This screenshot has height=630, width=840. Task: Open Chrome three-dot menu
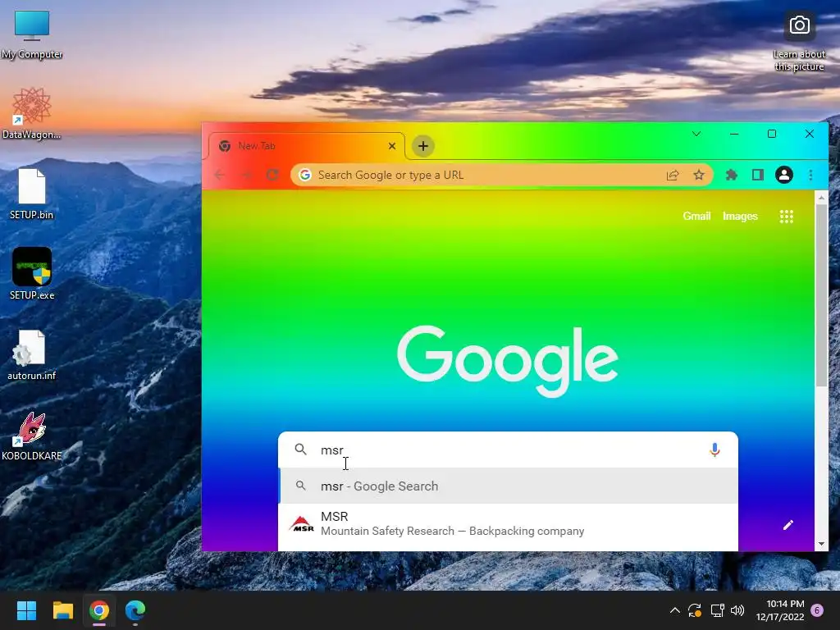pos(810,175)
